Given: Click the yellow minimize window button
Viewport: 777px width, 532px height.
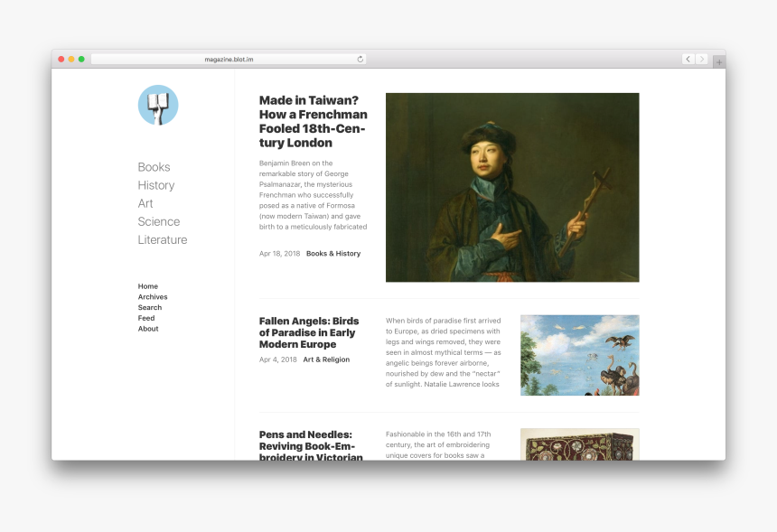Looking at the screenshot, I should (x=71, y=59).
